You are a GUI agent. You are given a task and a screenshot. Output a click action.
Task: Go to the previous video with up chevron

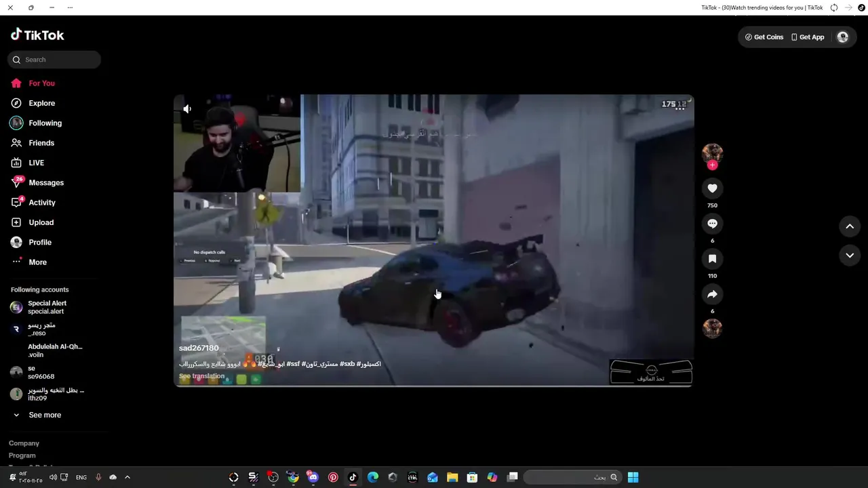pyautogui.click(x=850, y=226)
